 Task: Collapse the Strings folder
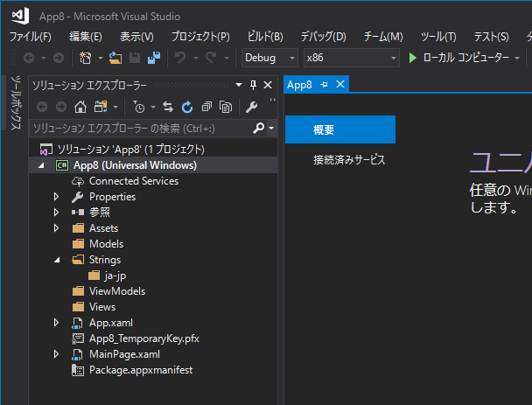[x=57, y=260]
